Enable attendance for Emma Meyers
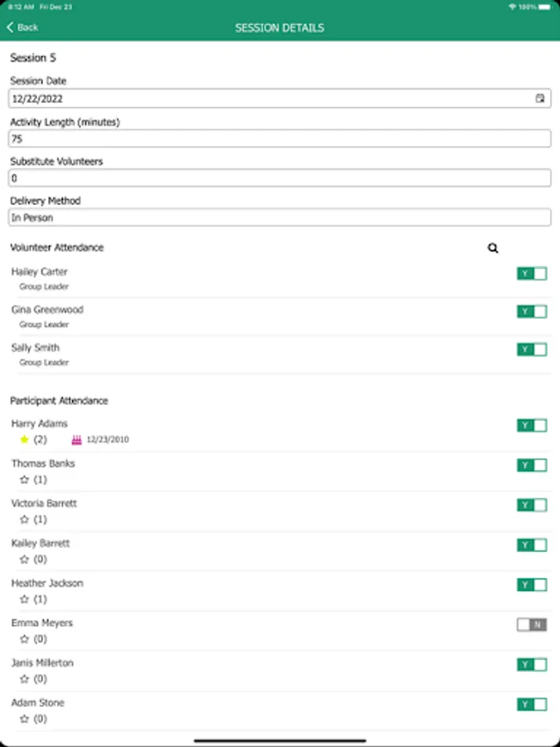The height and width of the screenshot is (747, 560). (532, 625)
